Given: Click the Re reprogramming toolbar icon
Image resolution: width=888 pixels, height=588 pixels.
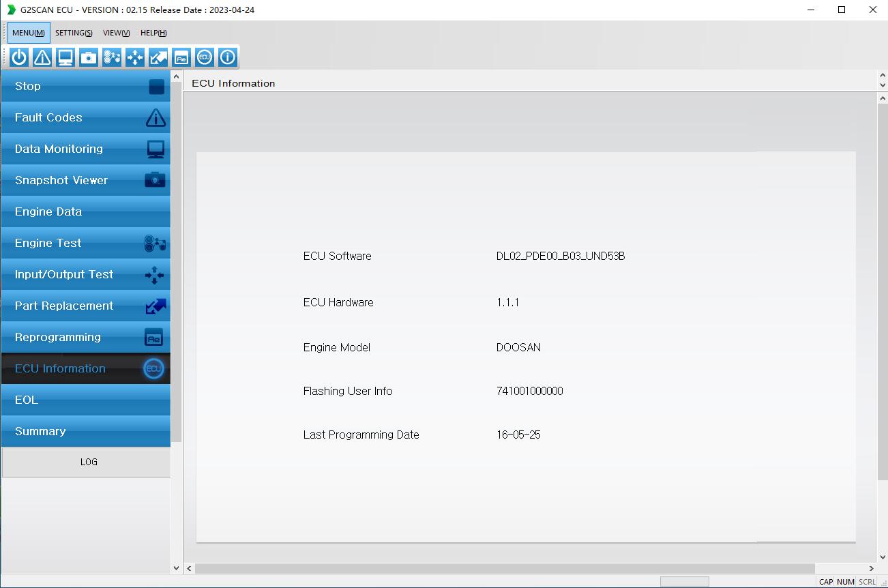Looking at the screenshot, I should tap(181, 57).
